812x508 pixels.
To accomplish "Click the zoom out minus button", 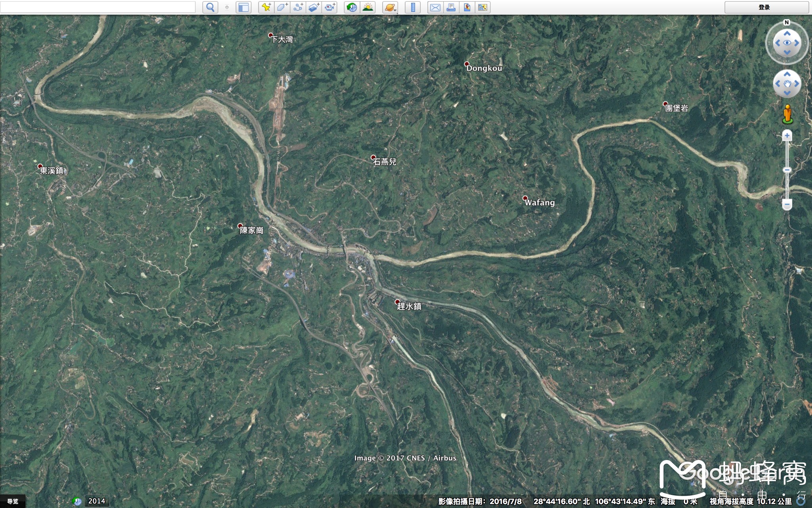I will pos(787,204).
